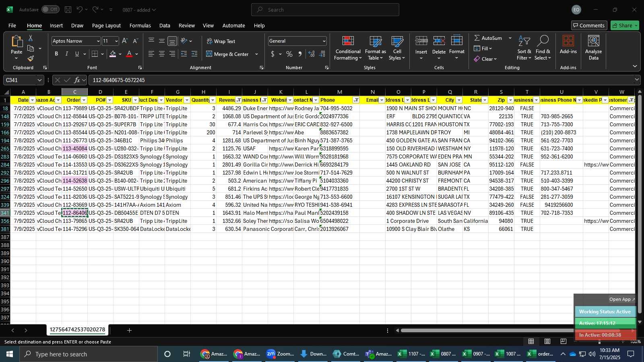Open Zoom app from taskbar
Viewport: 644px width, 362px height.
tap(281, 354)
